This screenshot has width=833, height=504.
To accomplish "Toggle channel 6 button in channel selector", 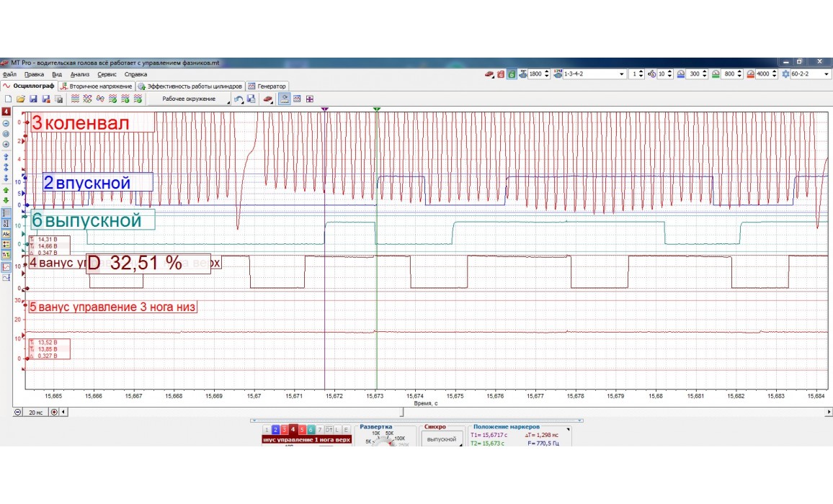I will 311,429.
